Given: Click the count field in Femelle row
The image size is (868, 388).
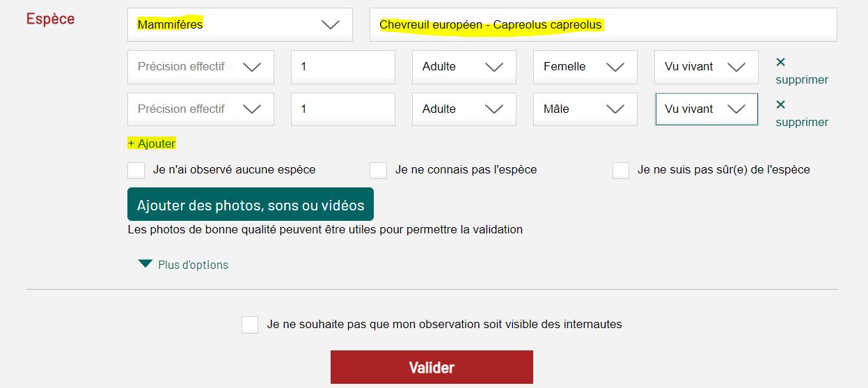Looking at the screenshot, I should tap(342, 67).
